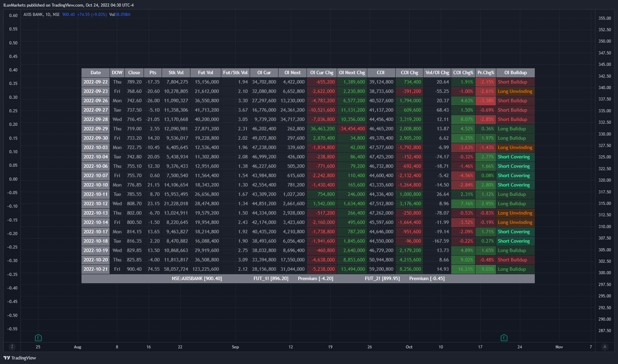Click NSE:AXISBANK [900.40] footer text
This screenshot has width=618, height=364.
coord(197,279)
